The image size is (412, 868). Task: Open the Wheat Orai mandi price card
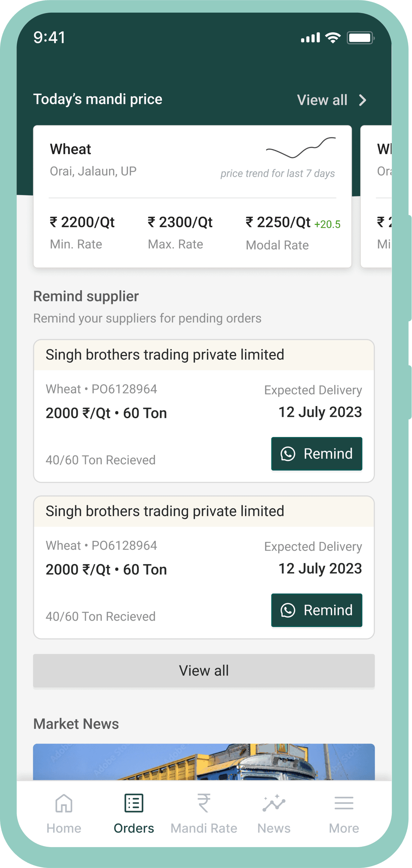click(192, 196)
